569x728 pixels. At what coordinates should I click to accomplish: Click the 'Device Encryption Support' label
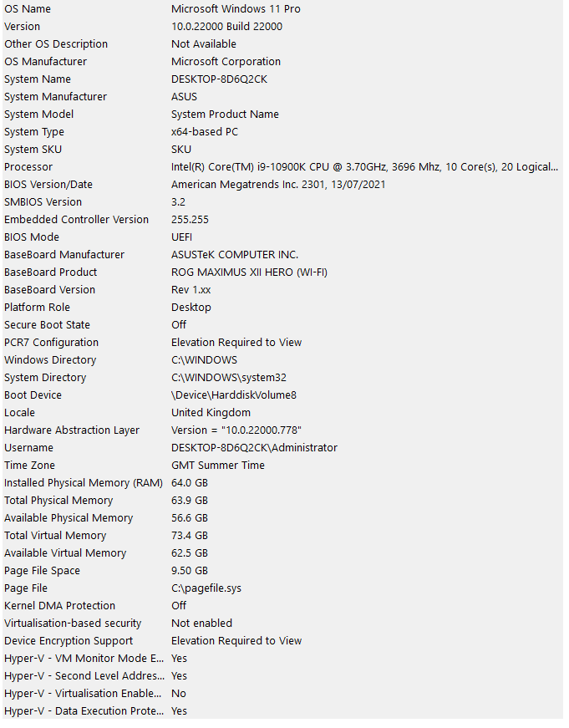point(69,641)
